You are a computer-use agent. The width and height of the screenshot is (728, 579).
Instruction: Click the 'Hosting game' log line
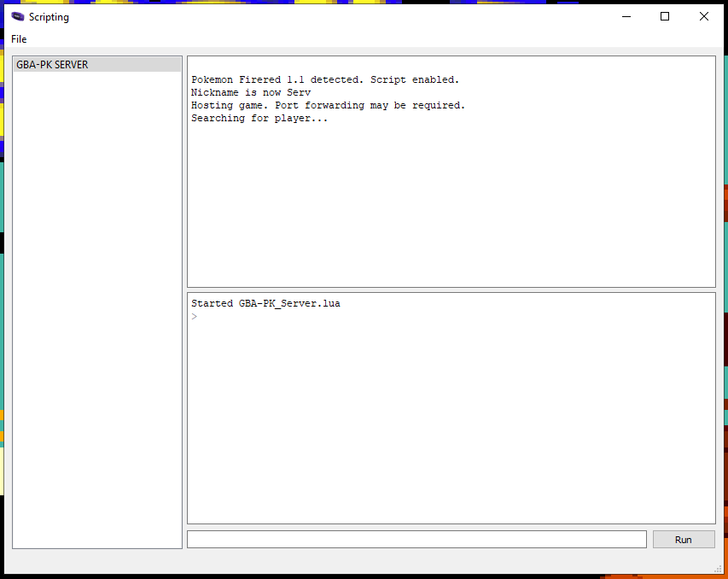[x=324, y=104]
